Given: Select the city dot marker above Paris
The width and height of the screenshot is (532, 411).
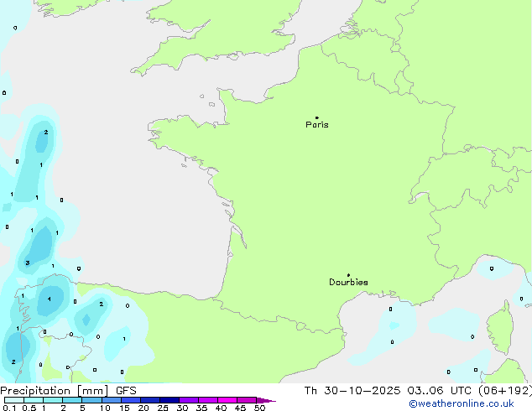Looking at the screenshot, I should click(317, 117).
